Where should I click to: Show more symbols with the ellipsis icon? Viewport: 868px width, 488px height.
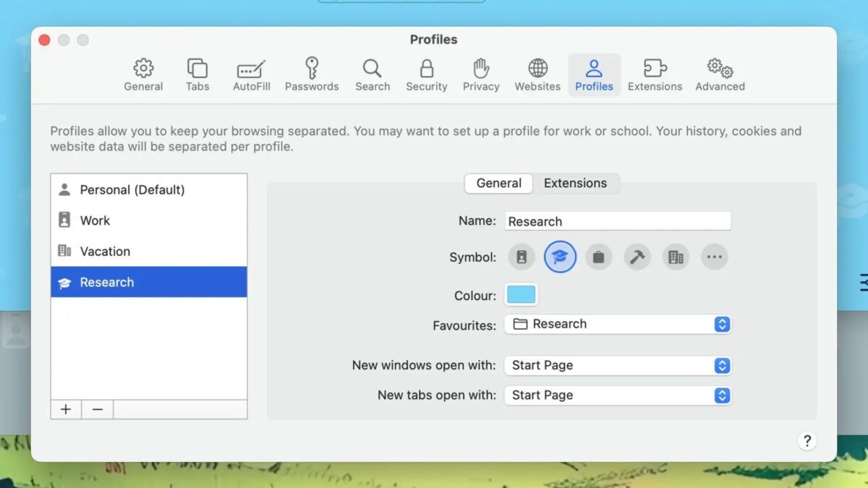point(715,257)
